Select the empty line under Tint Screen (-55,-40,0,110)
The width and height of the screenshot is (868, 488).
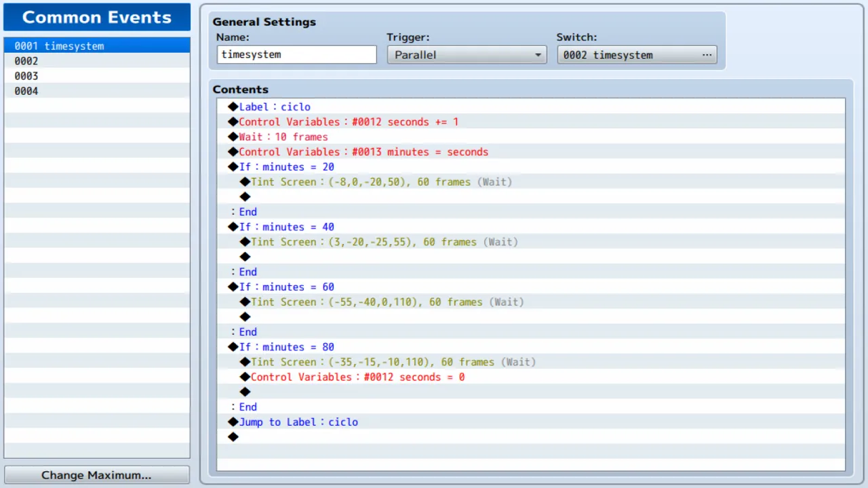click(x=531, y=317)
